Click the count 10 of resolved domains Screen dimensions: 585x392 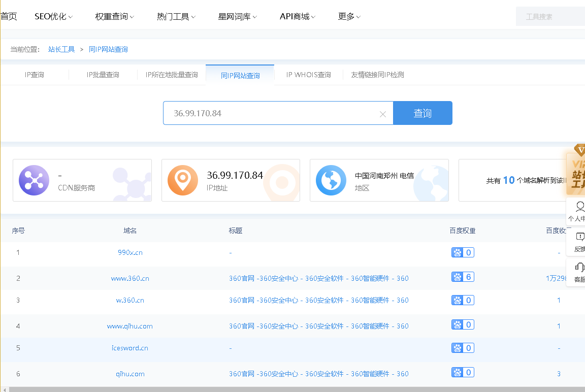pos(509,180)
